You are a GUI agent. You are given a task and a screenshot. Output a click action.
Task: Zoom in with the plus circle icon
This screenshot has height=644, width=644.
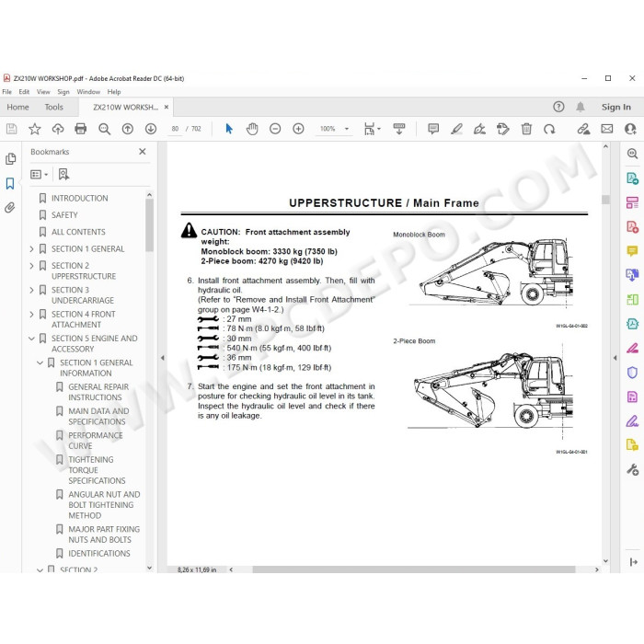tap(298, 129)
